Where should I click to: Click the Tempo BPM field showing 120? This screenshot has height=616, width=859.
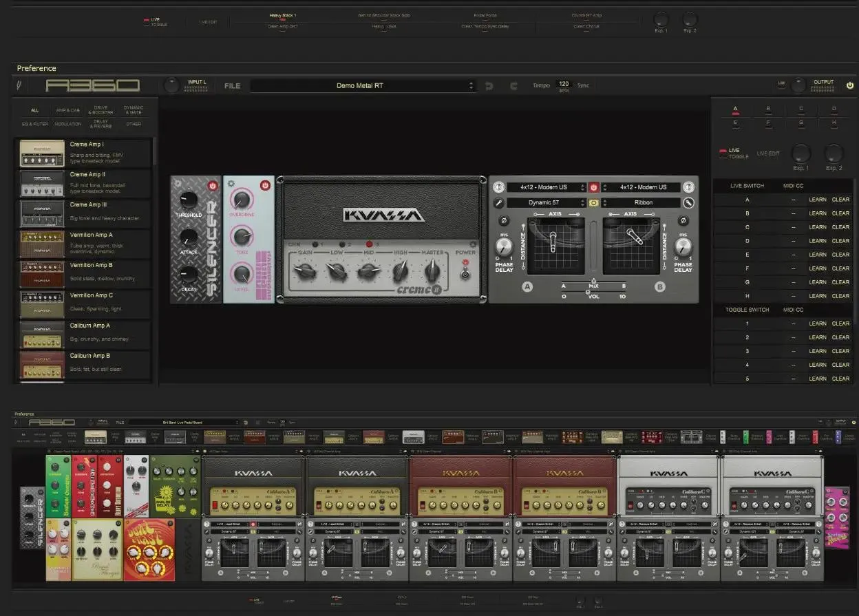point(564,83)
